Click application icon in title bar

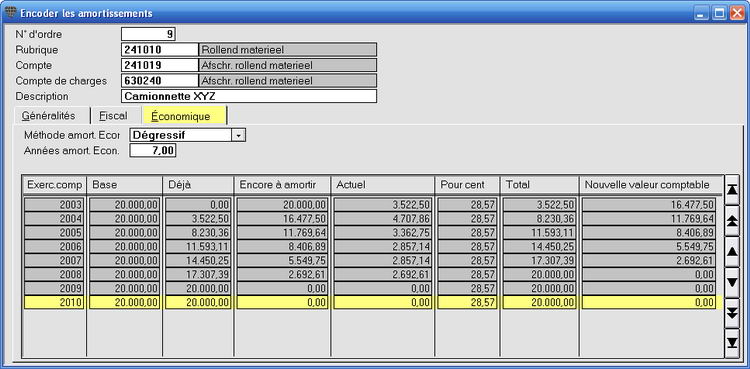point(12,12)
